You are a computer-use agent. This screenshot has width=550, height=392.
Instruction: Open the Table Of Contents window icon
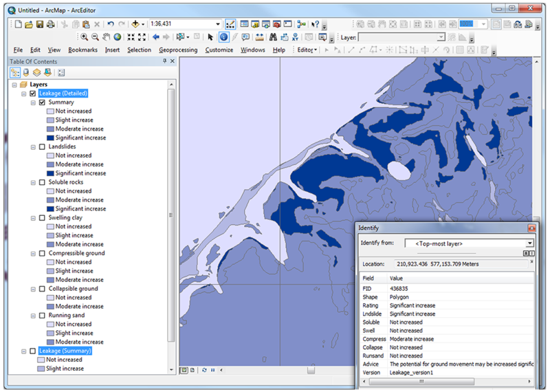[x=245, y=24]
